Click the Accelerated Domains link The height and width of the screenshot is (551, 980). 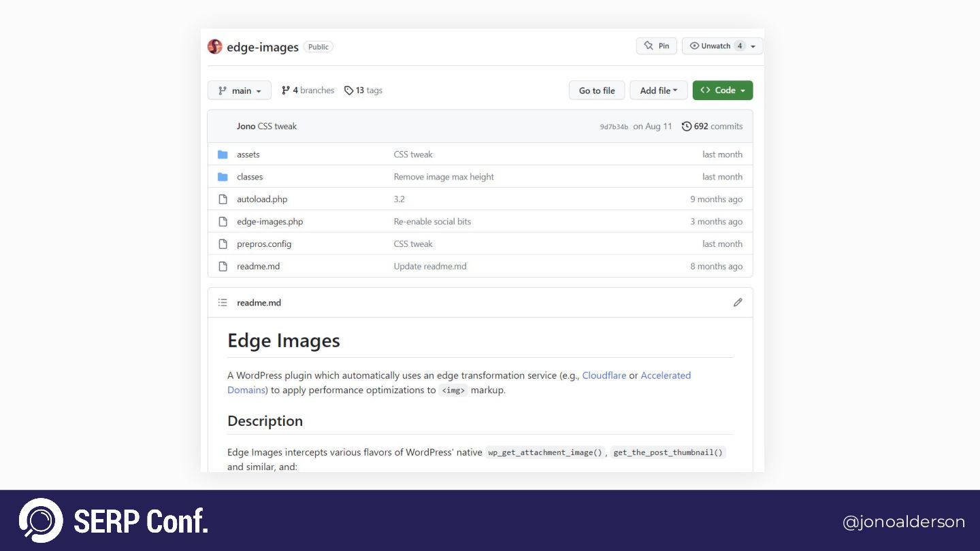(x=665, y=375)
